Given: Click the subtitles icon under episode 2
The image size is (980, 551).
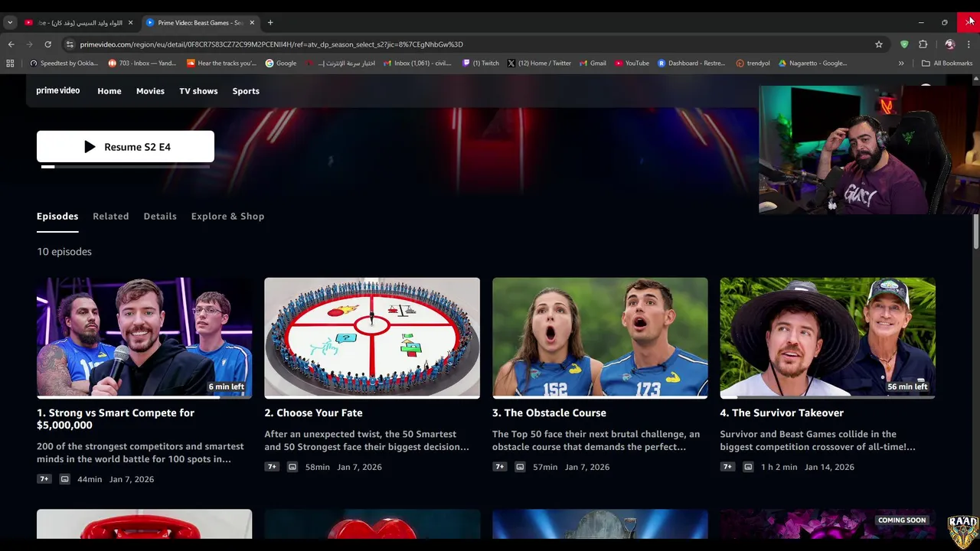Looking at the screenshot, I should pyautogui.click(x=292, y=467).
